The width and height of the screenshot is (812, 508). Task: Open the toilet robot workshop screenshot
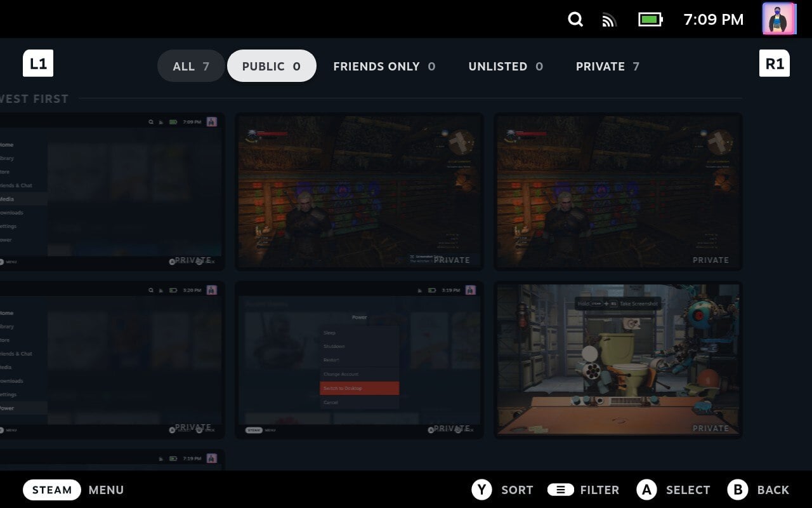click(x=618, y=359)
